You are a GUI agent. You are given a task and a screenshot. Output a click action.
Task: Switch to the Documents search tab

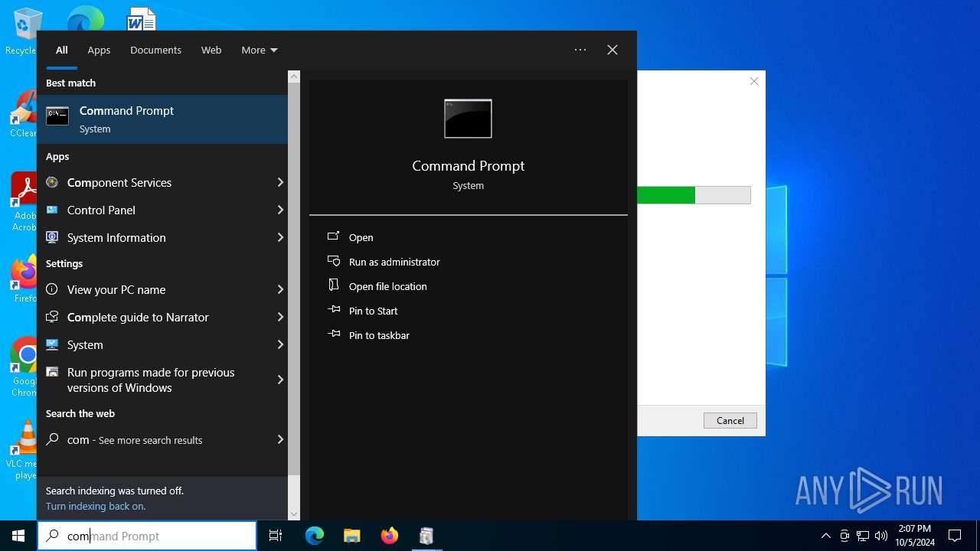pos(155,50)
